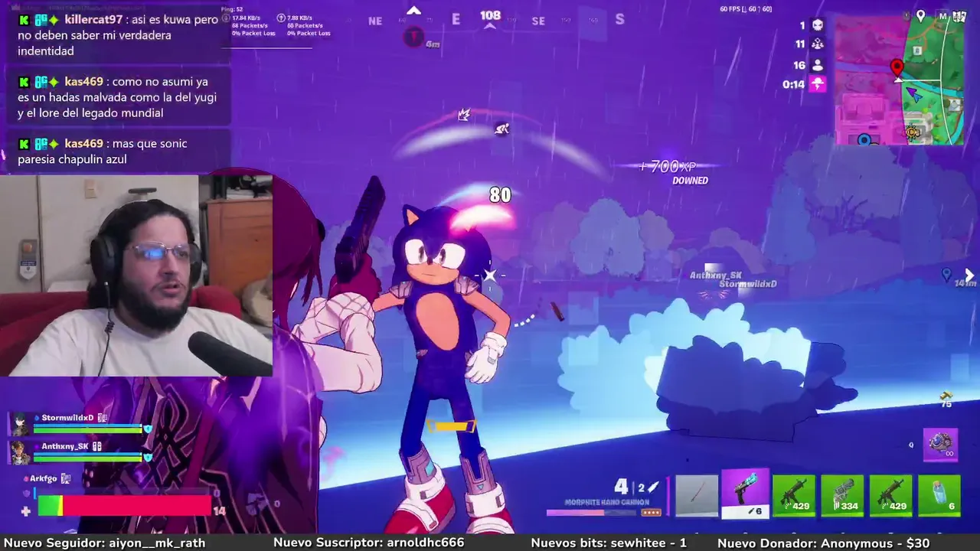Click the NE compass label

375,21
